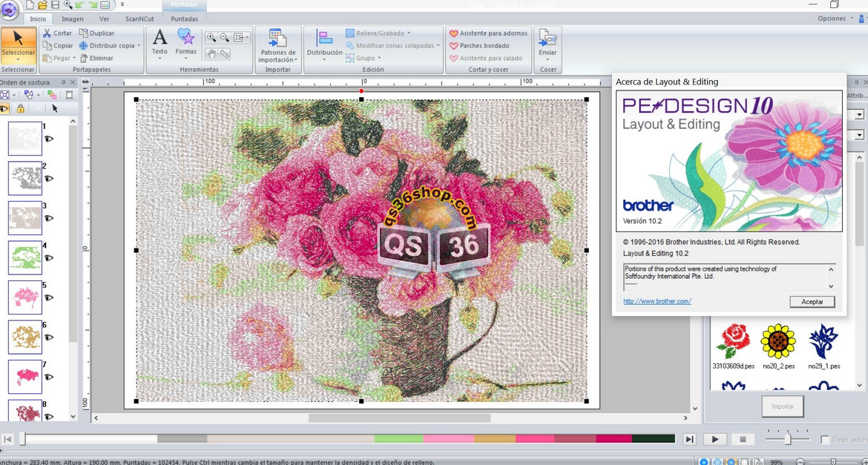Choose the zoom in magnifier tool
The width and height of the screenshot is (868, 465).
(x=211, y=38)
